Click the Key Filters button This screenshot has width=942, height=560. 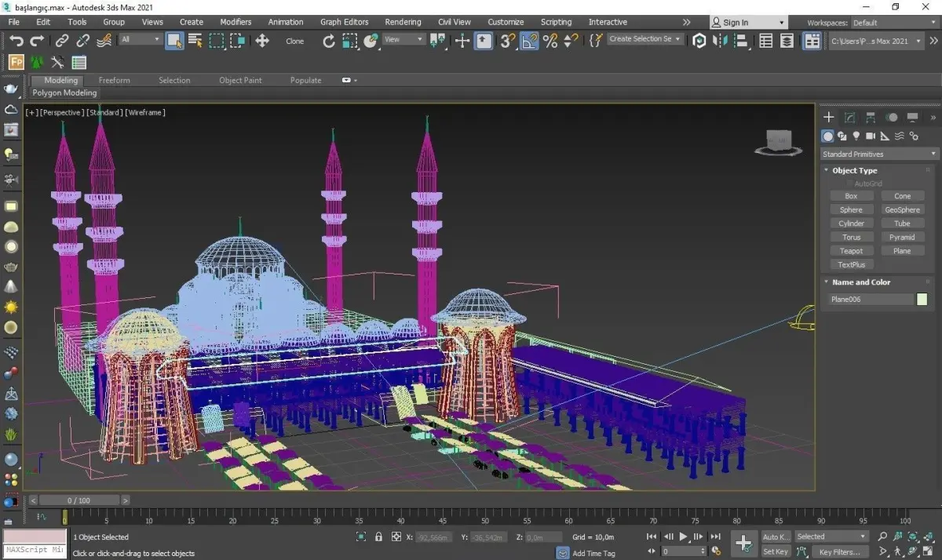839,552
